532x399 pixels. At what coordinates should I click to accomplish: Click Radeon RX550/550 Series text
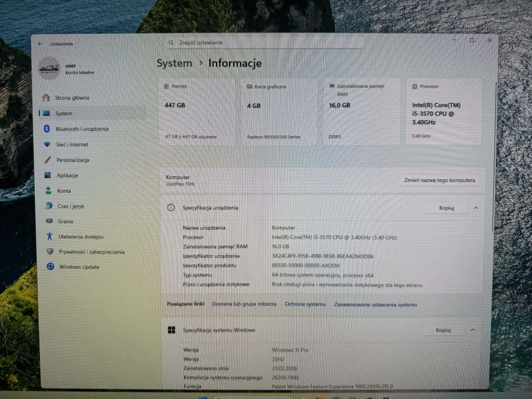click(x=274, y=137)
